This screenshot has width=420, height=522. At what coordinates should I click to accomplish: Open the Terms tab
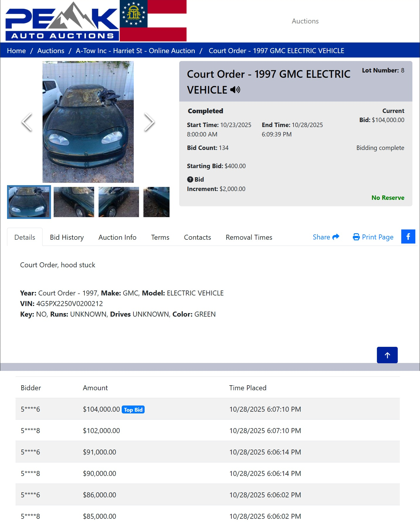[x=160, y=237]
